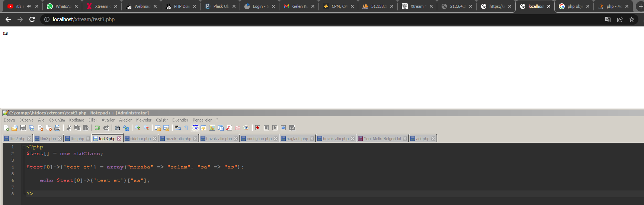
Task: Switch to the sidebar.php tab
Action: (x=140, y=139)
